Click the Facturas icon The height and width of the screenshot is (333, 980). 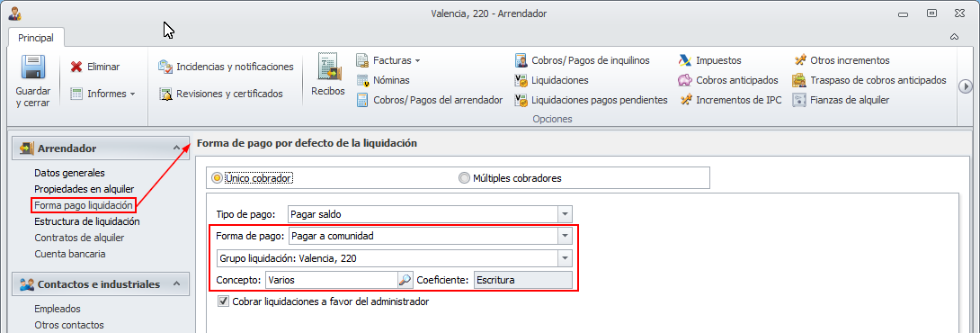362,60
